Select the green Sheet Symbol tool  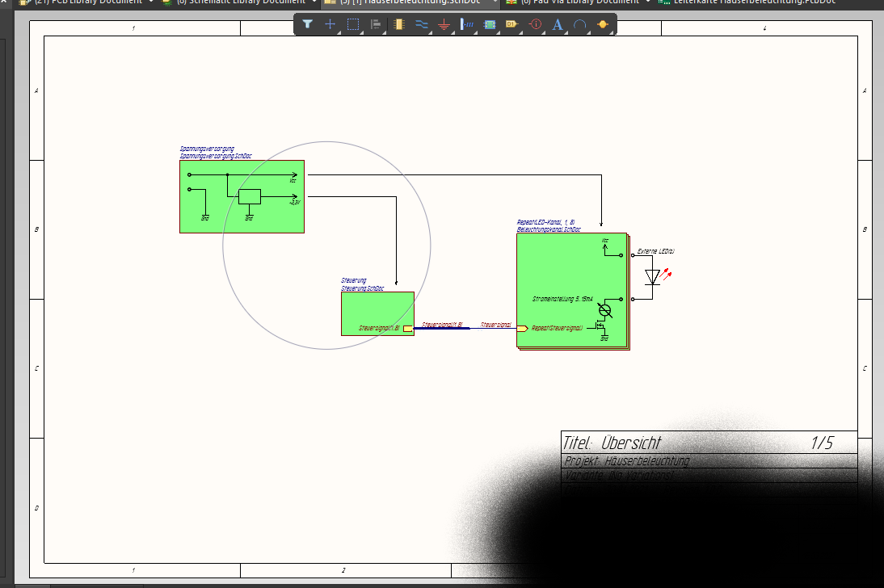tap(490, 24)
